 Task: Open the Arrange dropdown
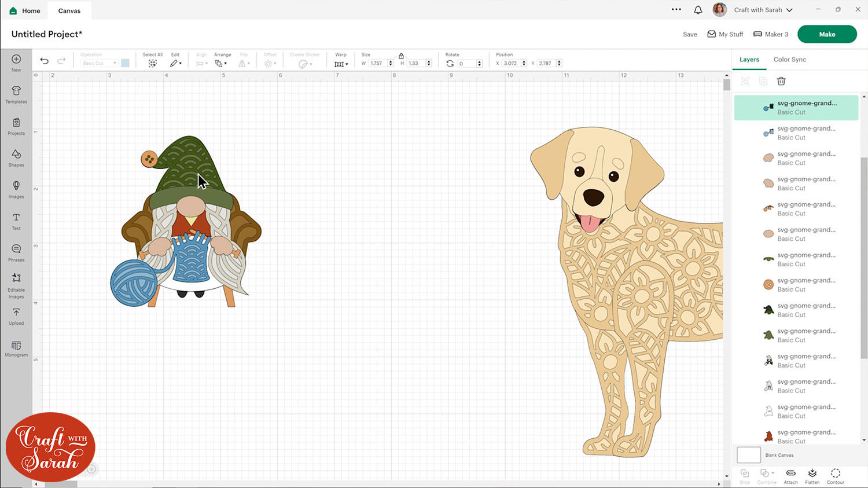click(220, 63)
